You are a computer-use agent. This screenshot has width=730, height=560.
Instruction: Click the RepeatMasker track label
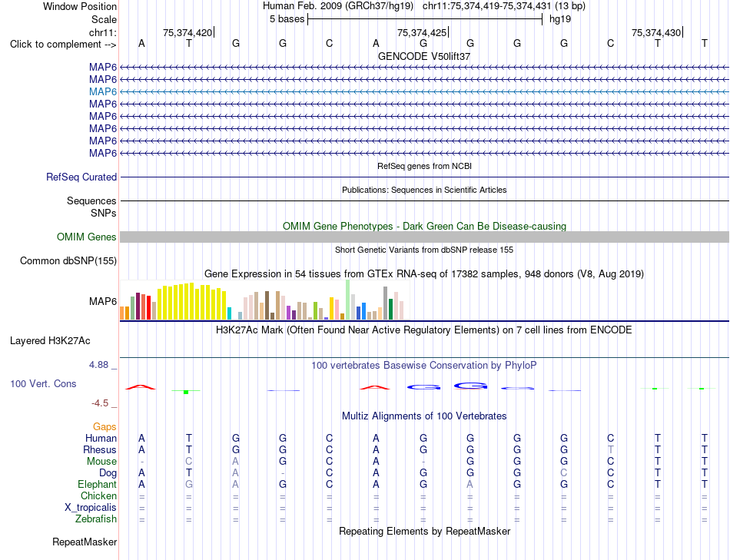point(85,542)
